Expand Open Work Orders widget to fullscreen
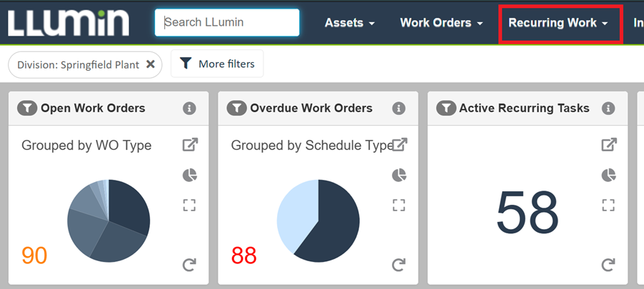This screenshot has height=289, width=644. pyautogui.click(x=189, y=206)
